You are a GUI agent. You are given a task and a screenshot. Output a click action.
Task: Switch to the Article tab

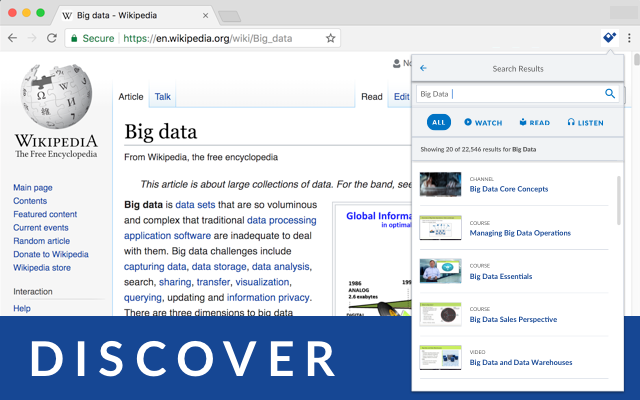131,97
